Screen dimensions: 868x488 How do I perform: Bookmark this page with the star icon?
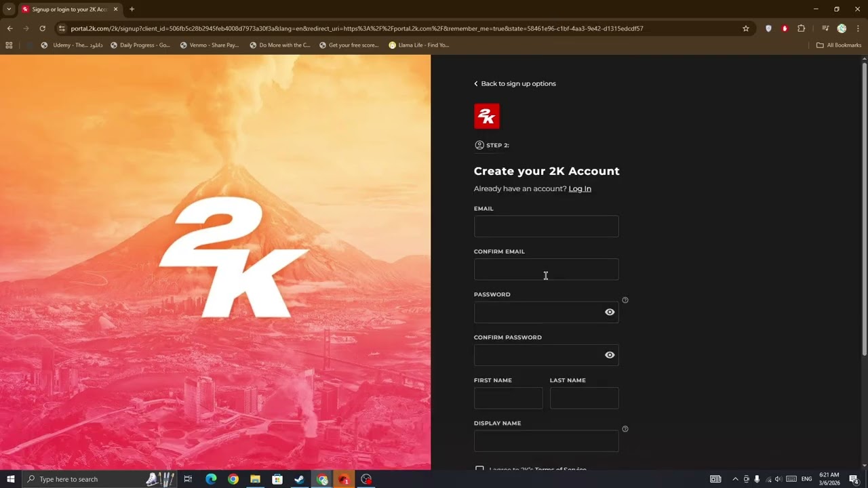[746, 28]
